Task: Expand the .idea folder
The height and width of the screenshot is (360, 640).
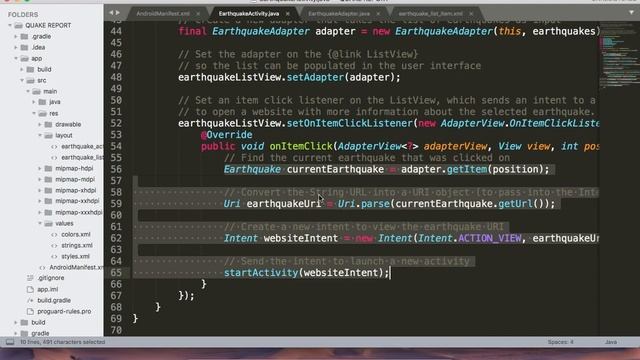Action: point(16,47)
